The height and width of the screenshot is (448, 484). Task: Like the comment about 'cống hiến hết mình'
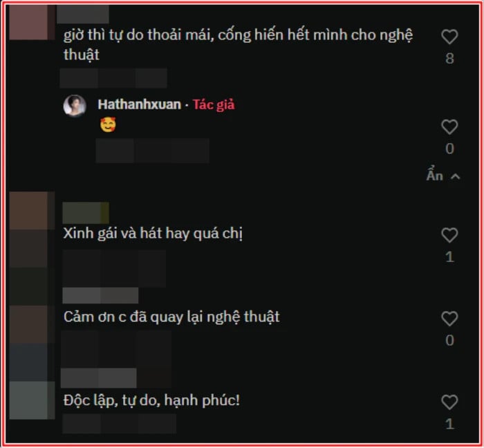449,37
